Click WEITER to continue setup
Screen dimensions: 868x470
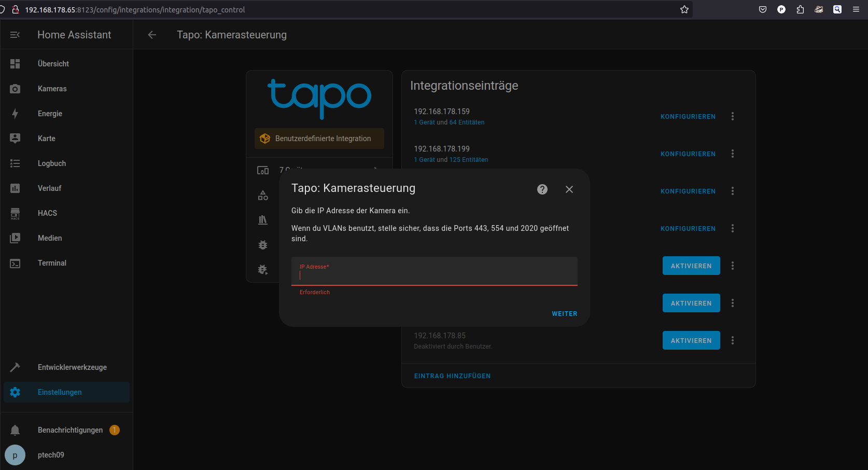click(564, 314)
